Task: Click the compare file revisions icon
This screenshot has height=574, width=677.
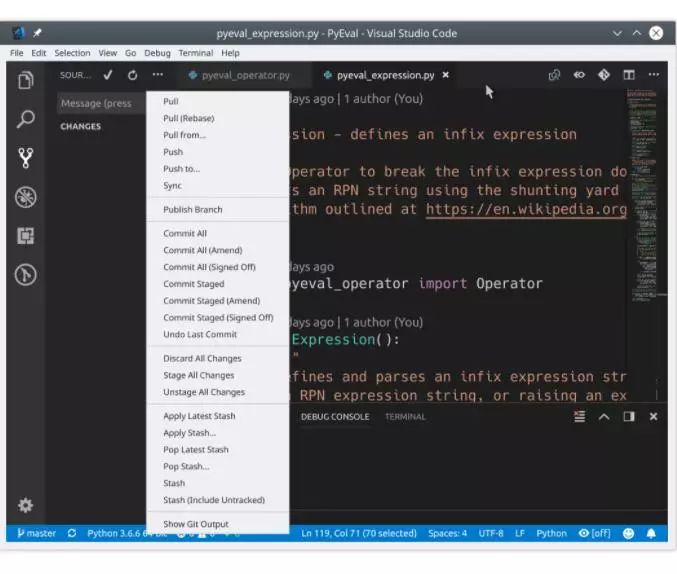Action: (x=554, y=75)
